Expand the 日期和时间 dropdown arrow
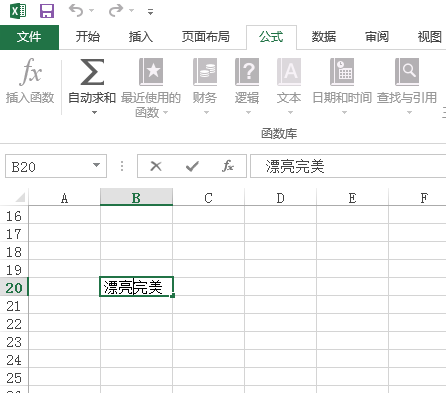 344,113
